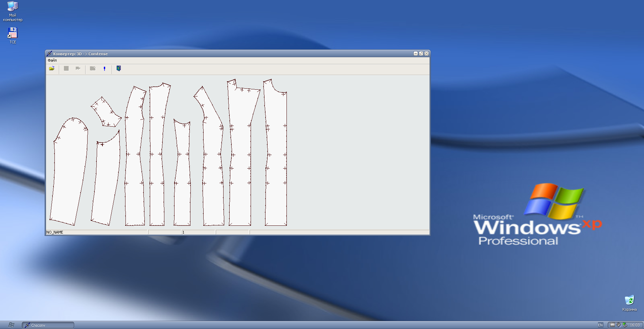Click the gray arrow toolbar icon
The height and width of the screenshot is (329, 644).
coord(78,69)
